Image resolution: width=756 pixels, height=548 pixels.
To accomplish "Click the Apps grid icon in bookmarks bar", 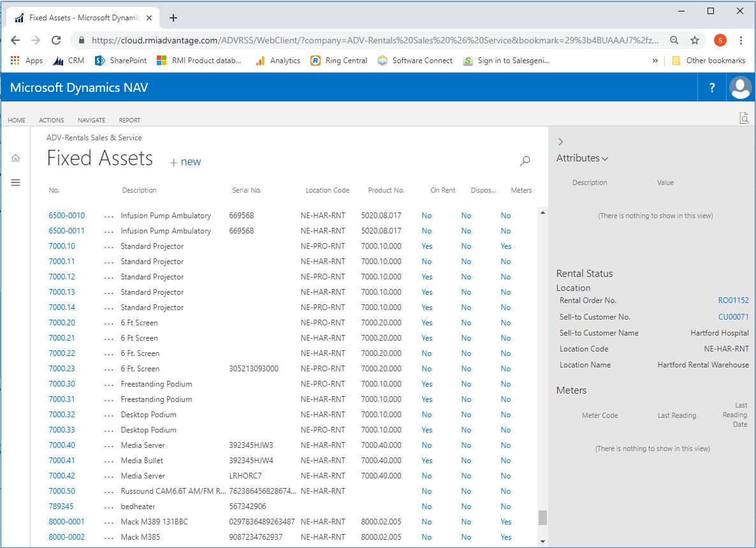I will 15,60.
